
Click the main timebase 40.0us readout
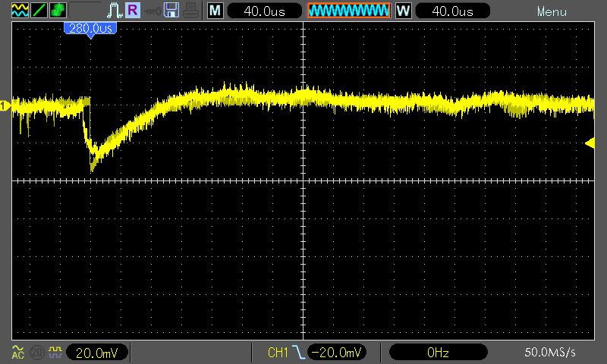coord(263,11)
